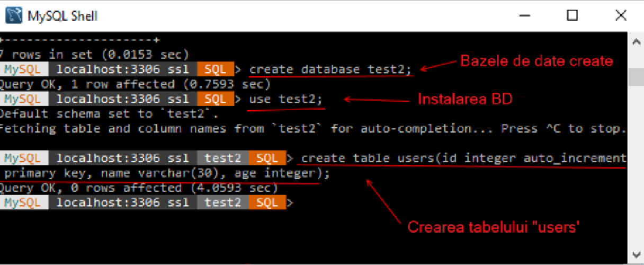Click the 'Crearea tabelului users' annotation
The width and height of the screenshot is (644, 265).
pos(495,227)
